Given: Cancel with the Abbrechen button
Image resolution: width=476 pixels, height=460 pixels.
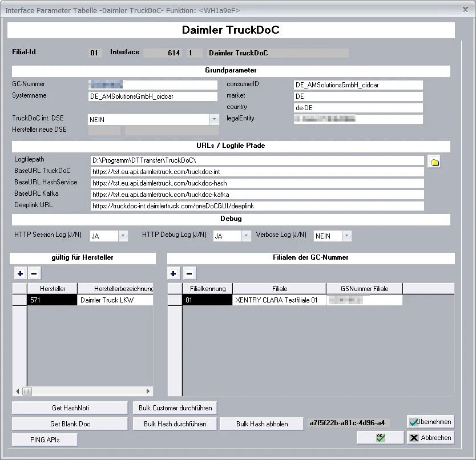Looking at the screenshot, I should pyautogui.click(x=430, y=438).
